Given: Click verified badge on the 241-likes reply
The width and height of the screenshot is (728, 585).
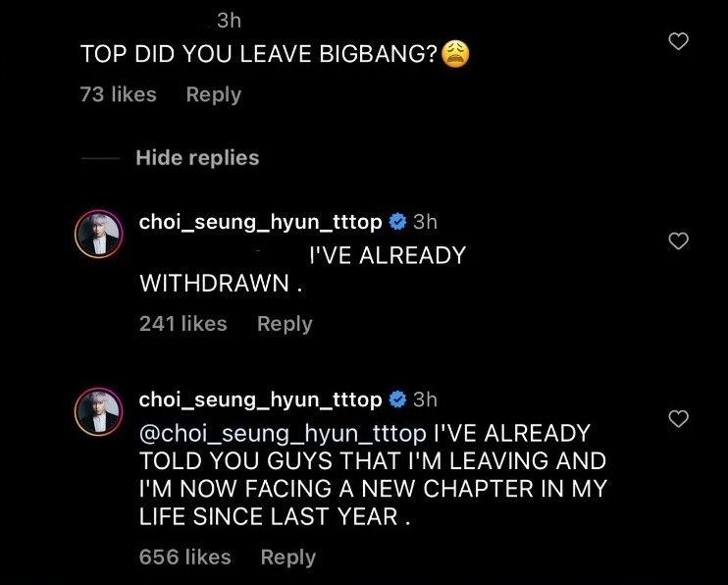Looking at the screenshot, I should (x=397, y=221).
